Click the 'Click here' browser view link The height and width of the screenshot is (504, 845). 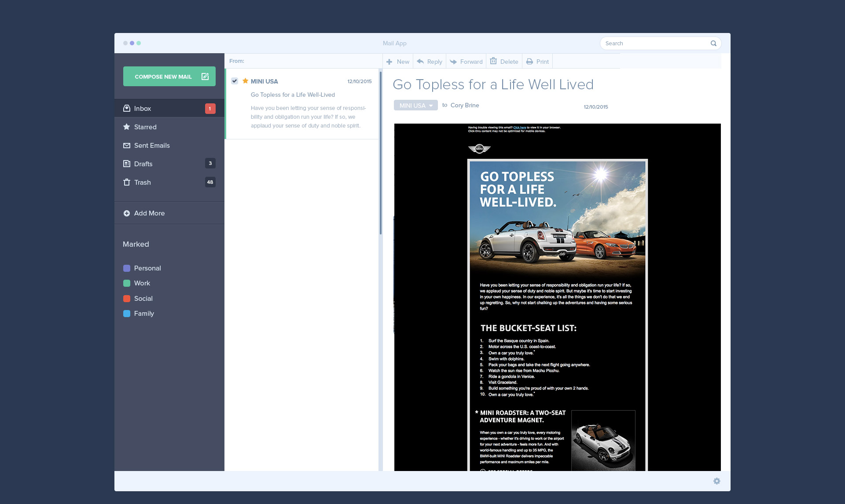point(519,128)
